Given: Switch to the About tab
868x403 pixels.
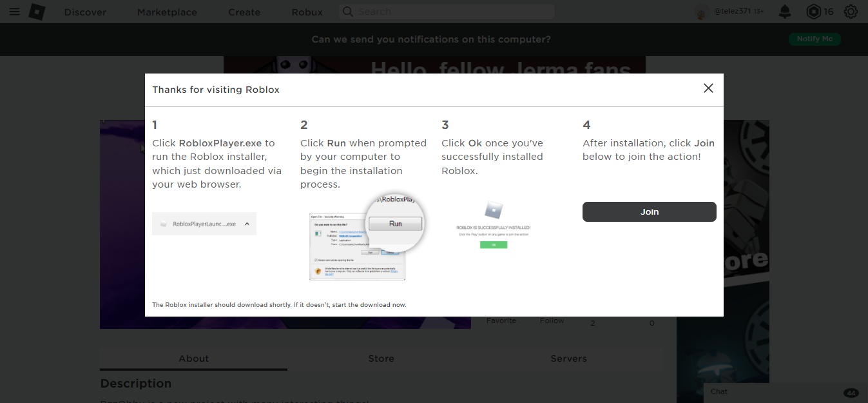Looking at the screenshot, I should click(x=194, y=359).
